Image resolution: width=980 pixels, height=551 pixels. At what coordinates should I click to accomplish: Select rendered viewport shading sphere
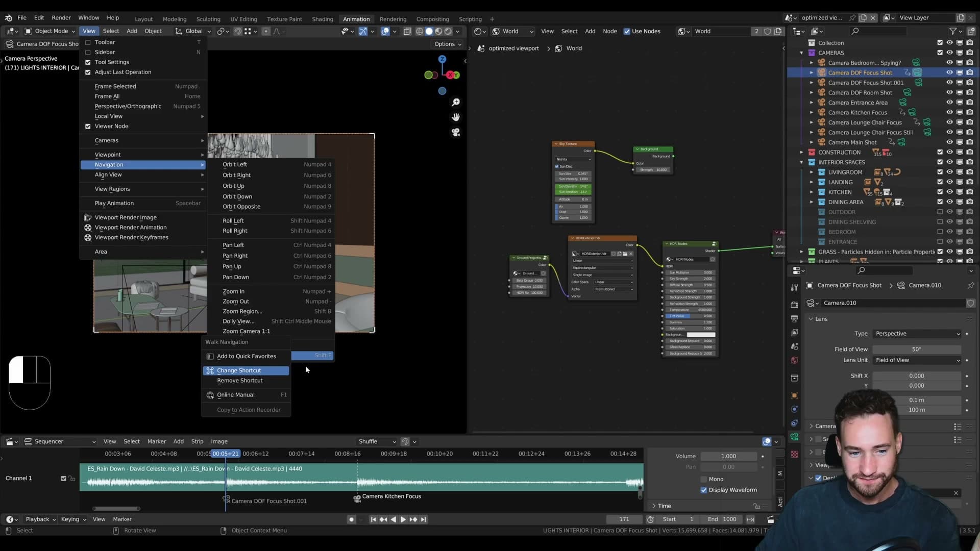(x=448, y=31)
